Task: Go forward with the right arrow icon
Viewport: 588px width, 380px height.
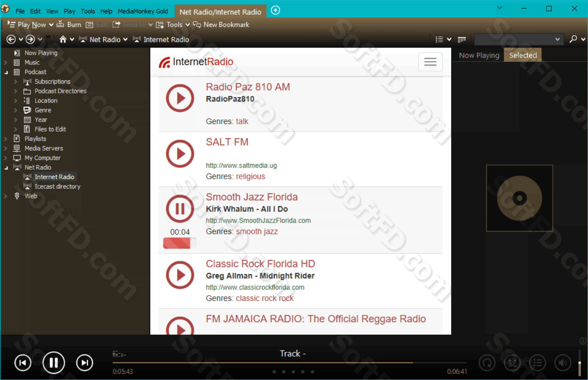Action: coord(30,40)
